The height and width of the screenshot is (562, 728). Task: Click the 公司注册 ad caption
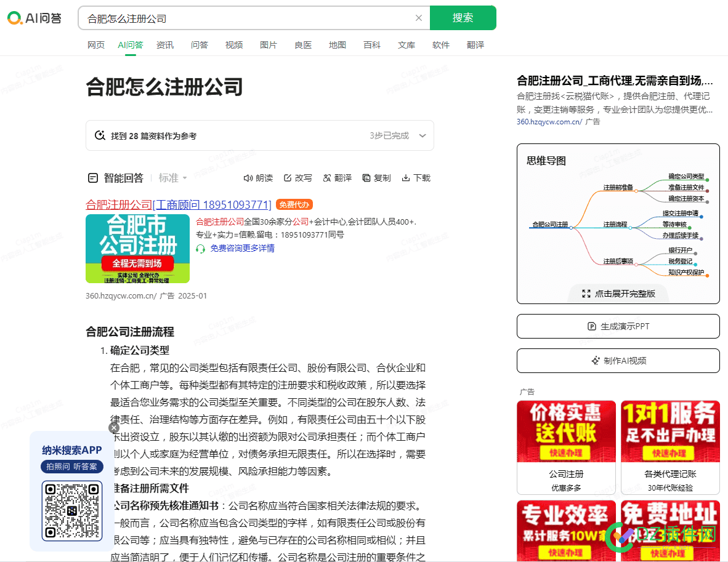[567, 474]
